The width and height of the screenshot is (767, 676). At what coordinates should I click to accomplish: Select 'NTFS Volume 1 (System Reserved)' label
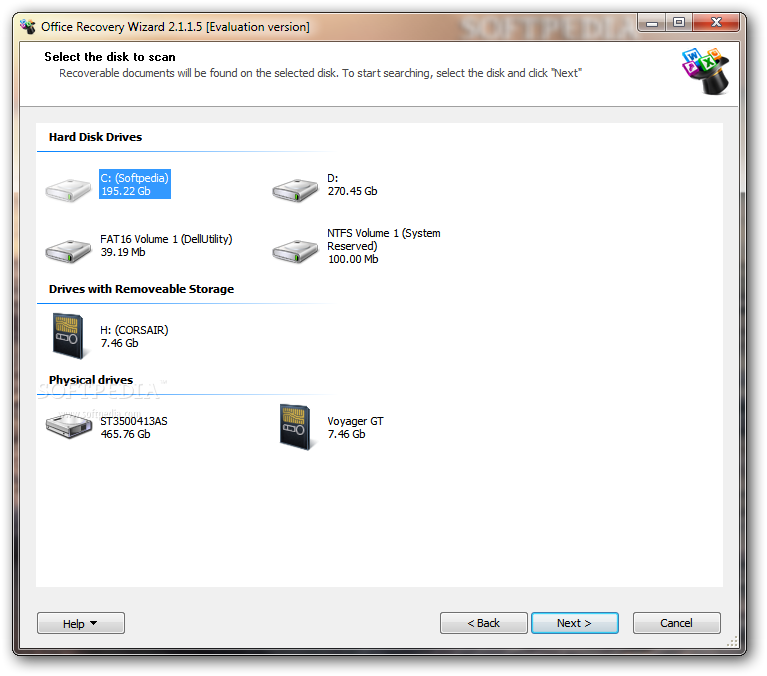point(384,239)
